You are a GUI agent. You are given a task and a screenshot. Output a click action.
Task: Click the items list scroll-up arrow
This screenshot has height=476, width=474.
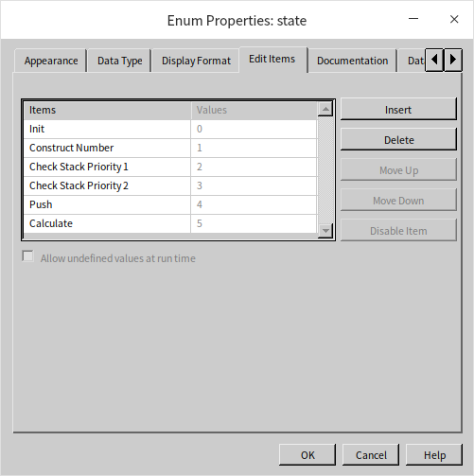[325, 110]
